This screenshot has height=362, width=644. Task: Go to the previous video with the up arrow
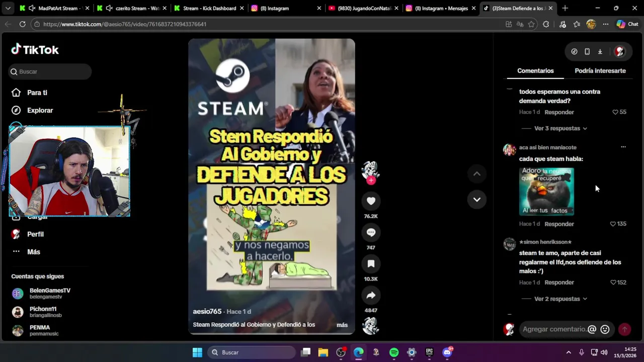click(x=476, y=174)
